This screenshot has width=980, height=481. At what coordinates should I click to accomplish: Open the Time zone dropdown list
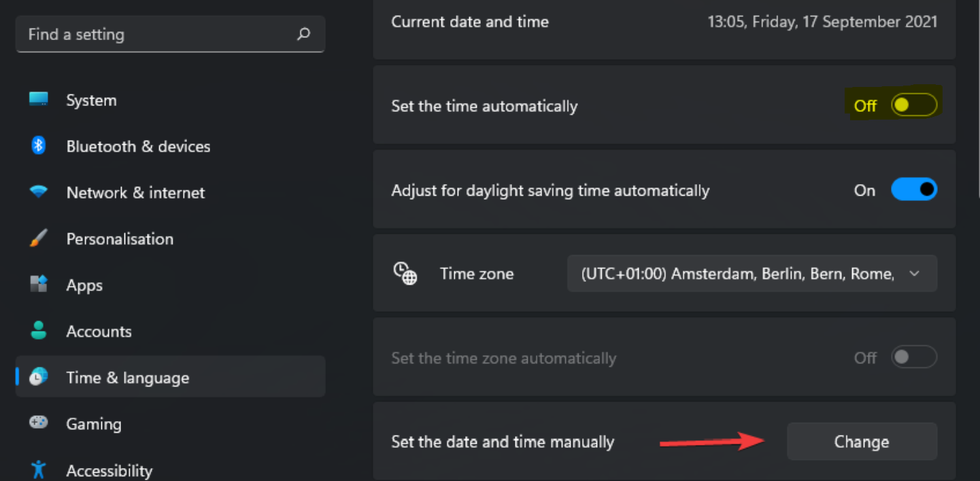click(x=752, y=274)
